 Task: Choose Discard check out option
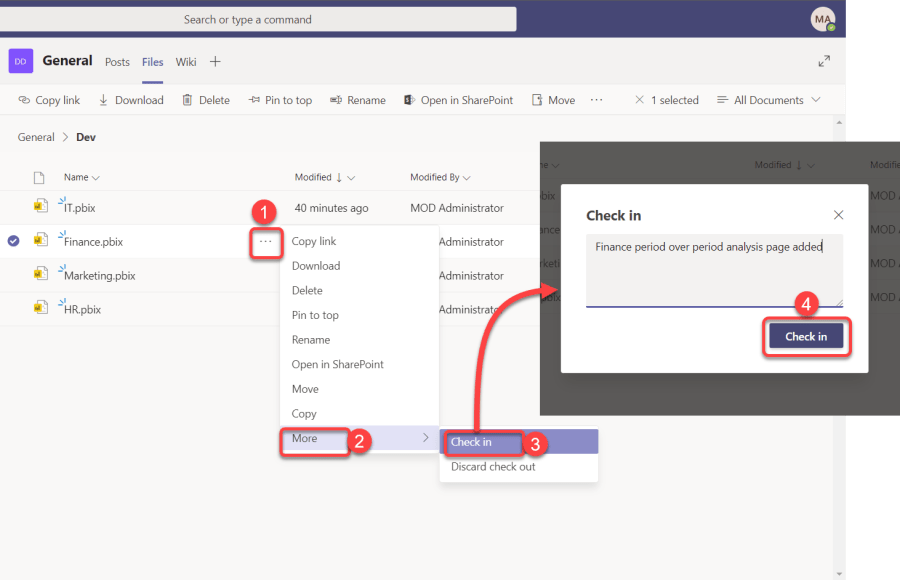[493, 467]
